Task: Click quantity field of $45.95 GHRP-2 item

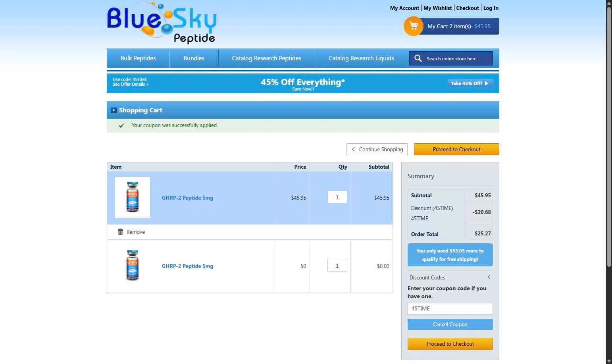Action: pyautogui.click(x=337, y=197)
